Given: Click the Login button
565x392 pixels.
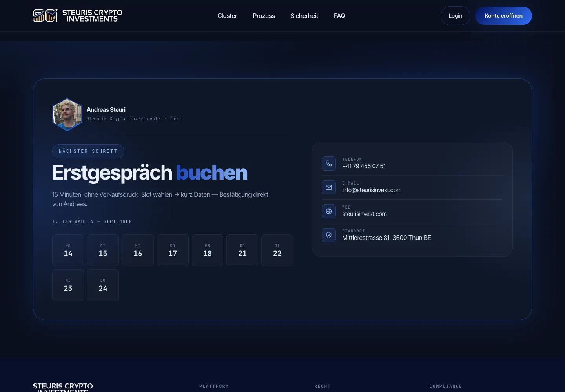Looking at the screenshot, I should [455, 16].
